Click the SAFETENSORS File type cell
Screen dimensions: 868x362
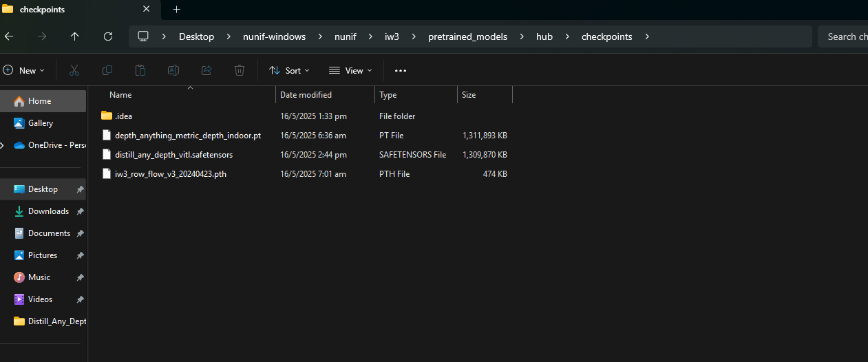coord(412,155)
